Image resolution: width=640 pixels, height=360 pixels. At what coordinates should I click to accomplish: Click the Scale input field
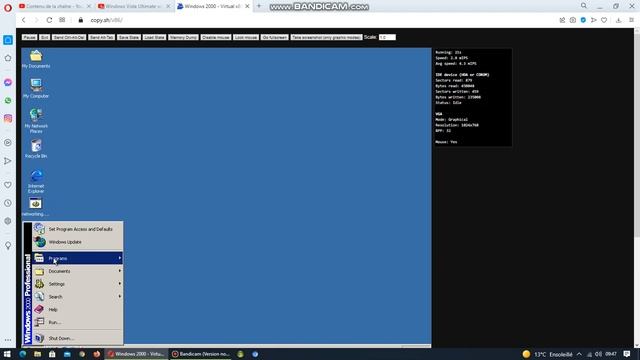[387, 37]
